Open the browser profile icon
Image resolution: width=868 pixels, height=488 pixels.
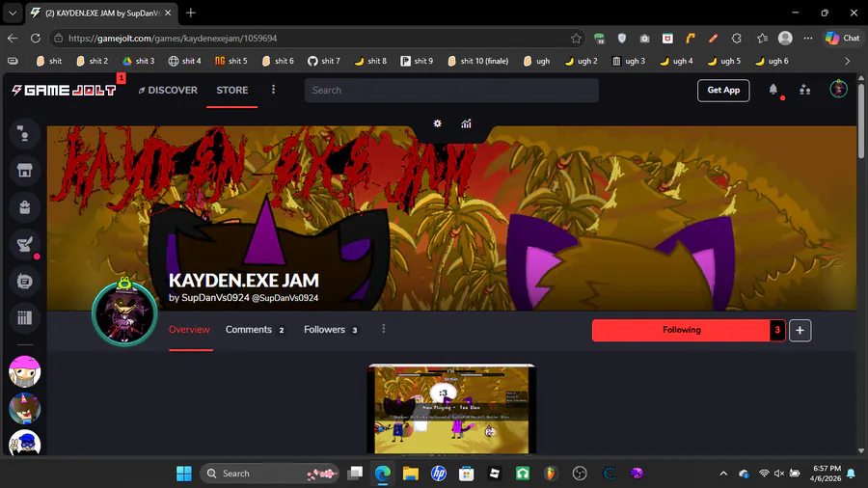pos(785,39)
